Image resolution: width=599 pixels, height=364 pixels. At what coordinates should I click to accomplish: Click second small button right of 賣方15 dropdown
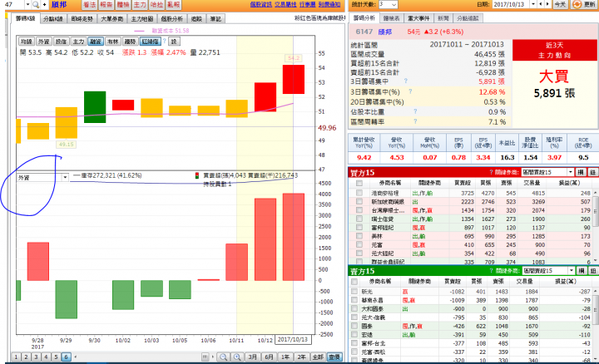[x=593, y=271]
